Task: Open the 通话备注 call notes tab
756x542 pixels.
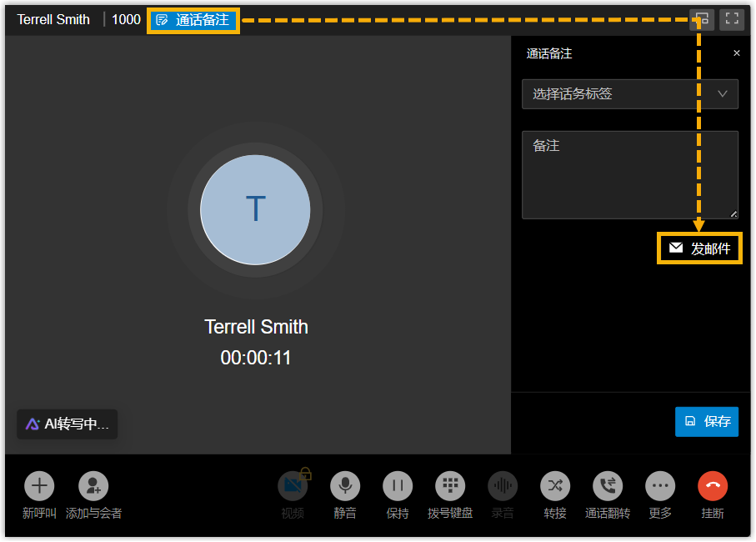Action: pos(193,20)
